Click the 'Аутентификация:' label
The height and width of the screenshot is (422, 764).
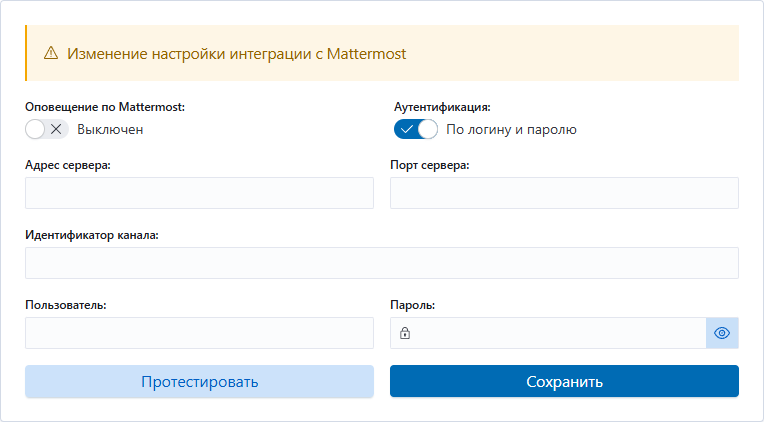442,107
